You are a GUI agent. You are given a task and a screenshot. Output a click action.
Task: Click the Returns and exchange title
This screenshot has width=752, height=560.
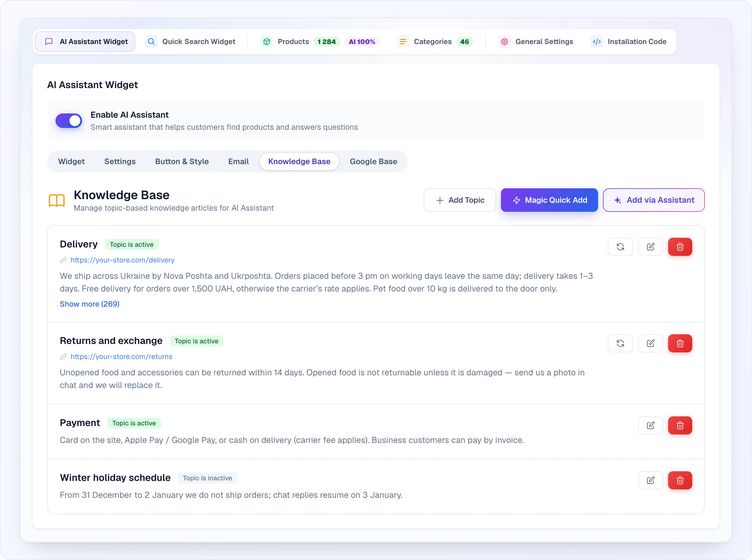(111, 341)
